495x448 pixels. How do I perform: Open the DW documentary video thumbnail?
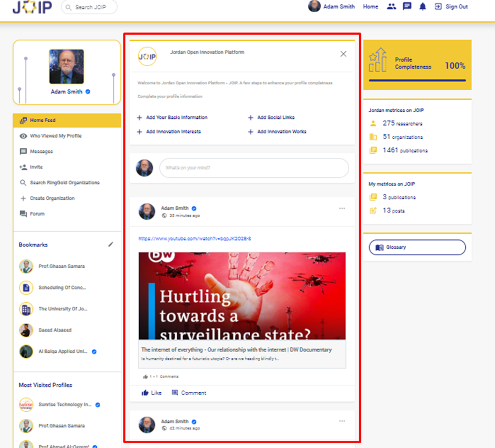pos(242,296)
